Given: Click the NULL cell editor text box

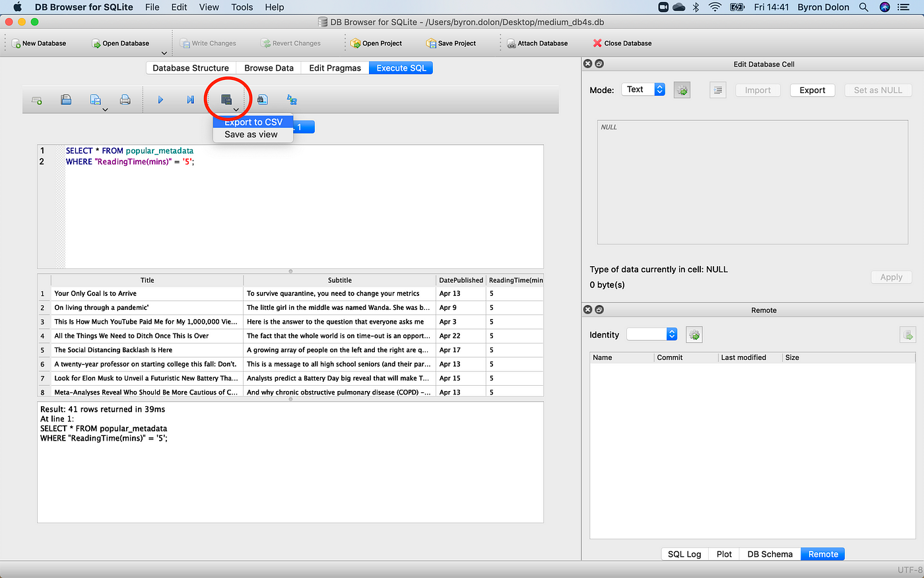Looking at the screenshot, I should 754,182.
